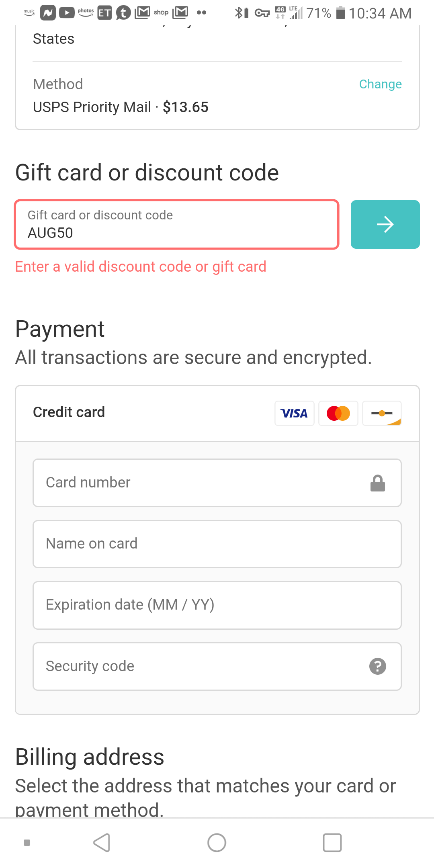434x868 pixels.
Task: Select the Expiration date field
Action: tap(217, 605)
